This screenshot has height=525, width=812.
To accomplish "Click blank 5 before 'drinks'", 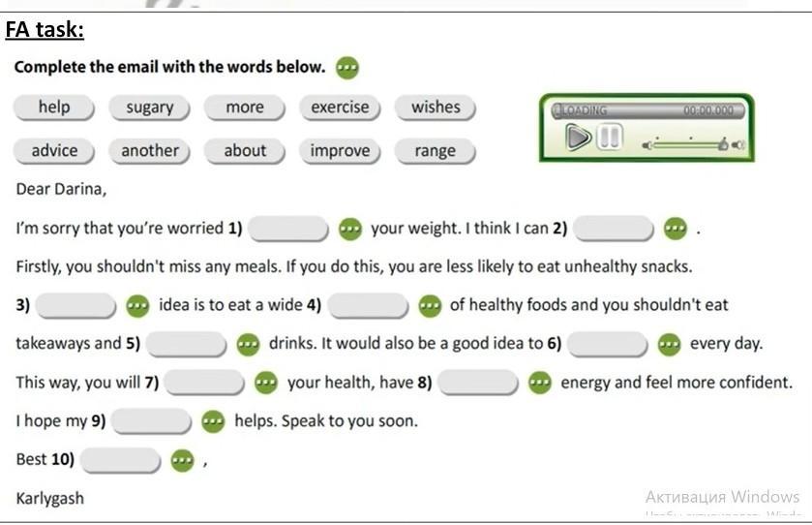I will coord(187,344).
